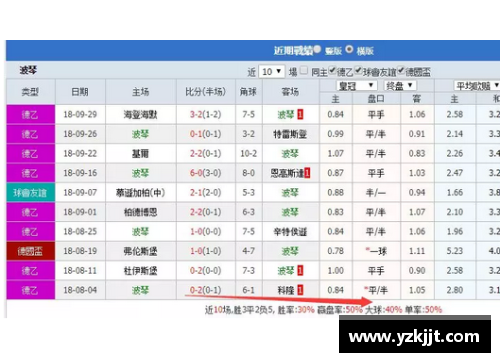Open home team 柏德博恩 link
The height and width of the screenshot is (362, 500).
tap(140, 212)
